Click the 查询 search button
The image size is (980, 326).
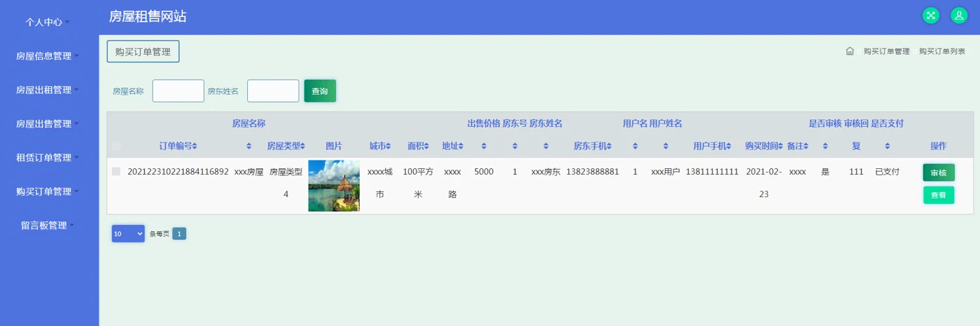[320, 91]
